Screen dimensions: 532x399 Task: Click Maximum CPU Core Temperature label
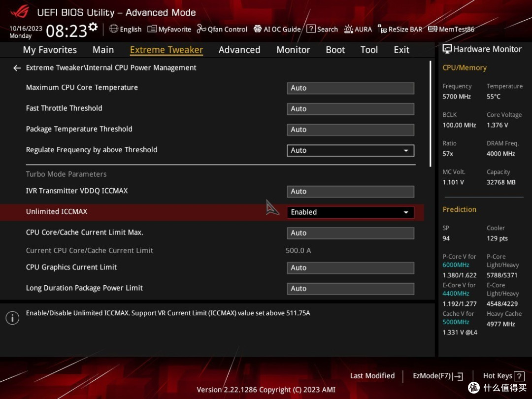pos(82,88)
